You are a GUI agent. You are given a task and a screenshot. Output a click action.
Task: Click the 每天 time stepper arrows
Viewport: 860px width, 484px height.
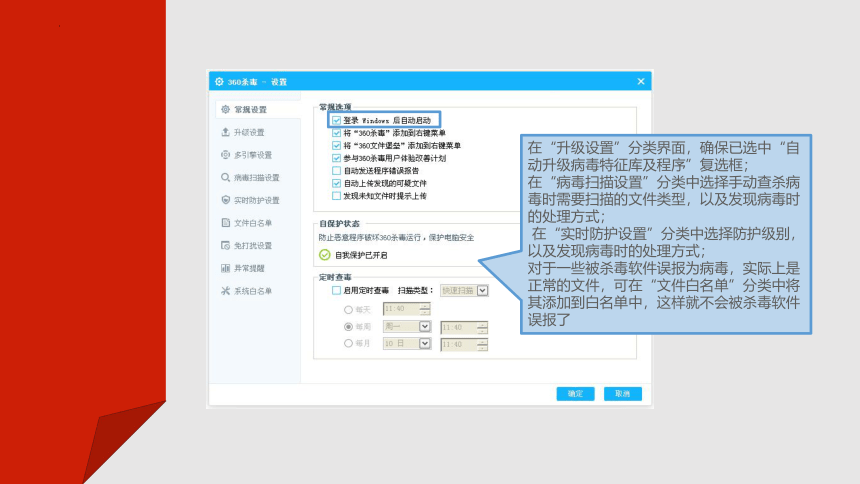pyautogui.click(x=425, y=309)
